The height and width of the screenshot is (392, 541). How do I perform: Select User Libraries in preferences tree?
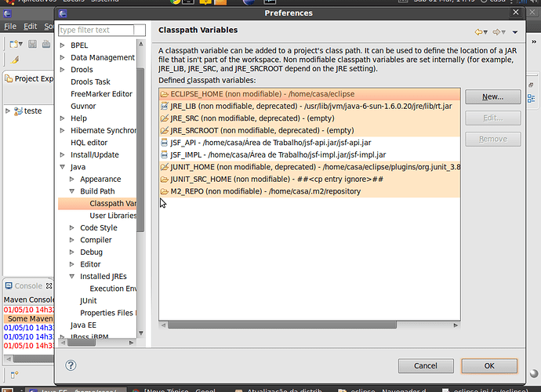[113, 216]
